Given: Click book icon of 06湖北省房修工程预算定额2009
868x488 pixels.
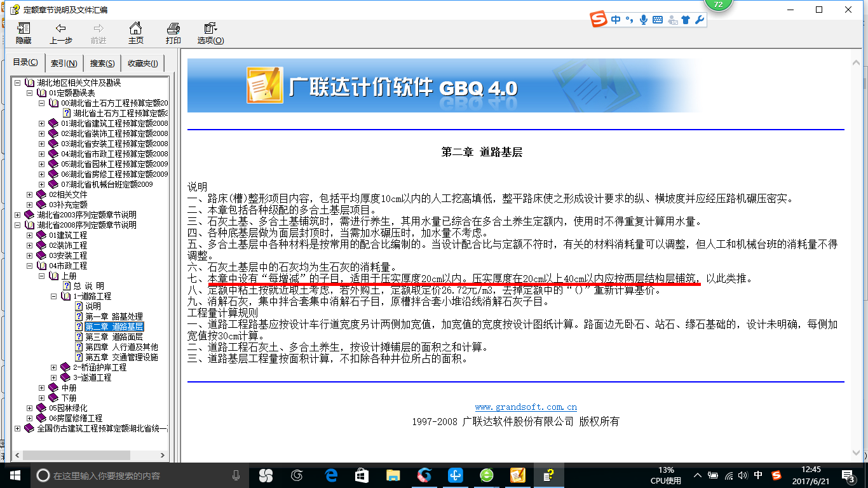Looking at the screenshot, I should (x=53, y=174).
